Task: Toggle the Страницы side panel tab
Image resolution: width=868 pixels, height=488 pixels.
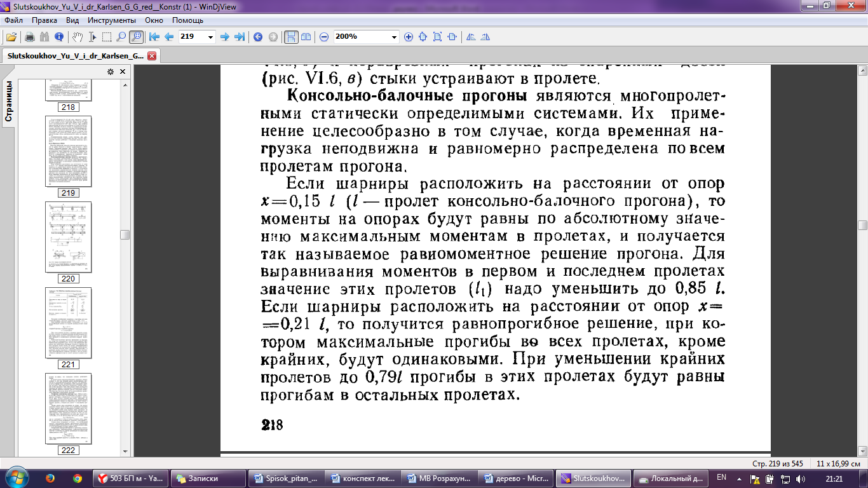Action: click(8, 102)
